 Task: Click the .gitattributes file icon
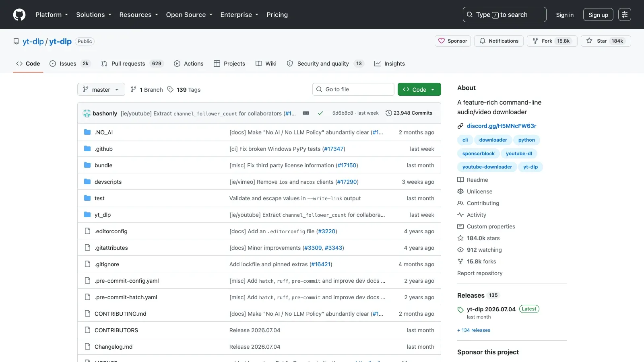(87, 247)
